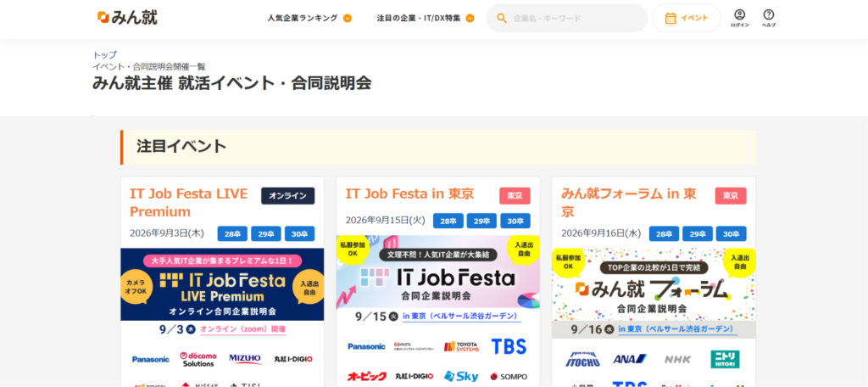The width and height of the screenshot is (868, 387).
Task: Click the オービック logo
Action: pyautogui.click(x=366, y=377)
